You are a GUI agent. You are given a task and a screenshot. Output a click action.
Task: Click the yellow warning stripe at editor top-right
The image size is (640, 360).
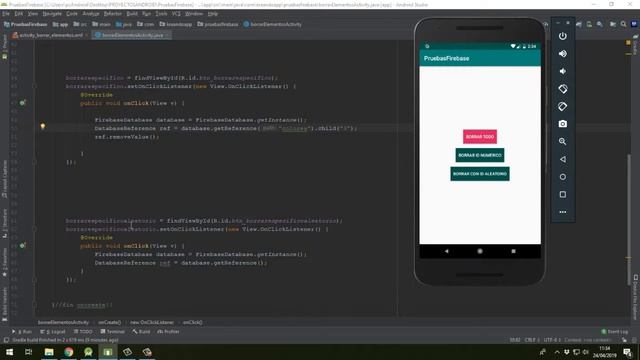tap(628, 42)
